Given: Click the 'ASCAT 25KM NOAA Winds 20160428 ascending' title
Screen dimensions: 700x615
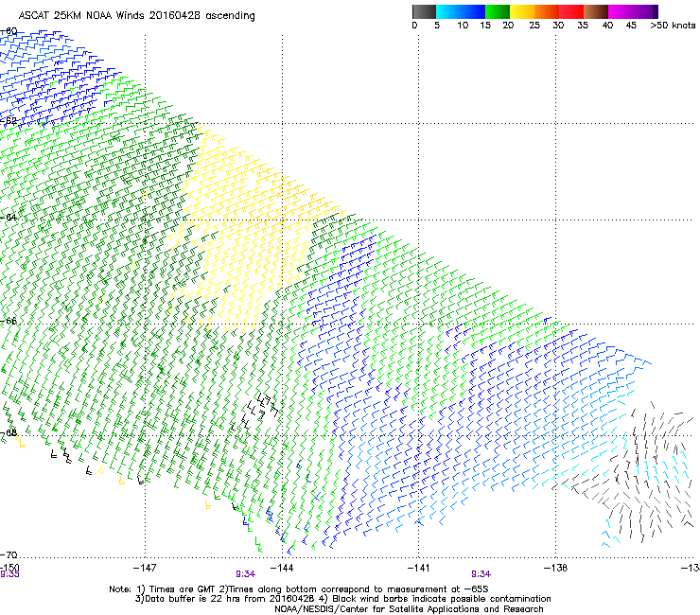Looking at the screenshot, I should point(136,15).
